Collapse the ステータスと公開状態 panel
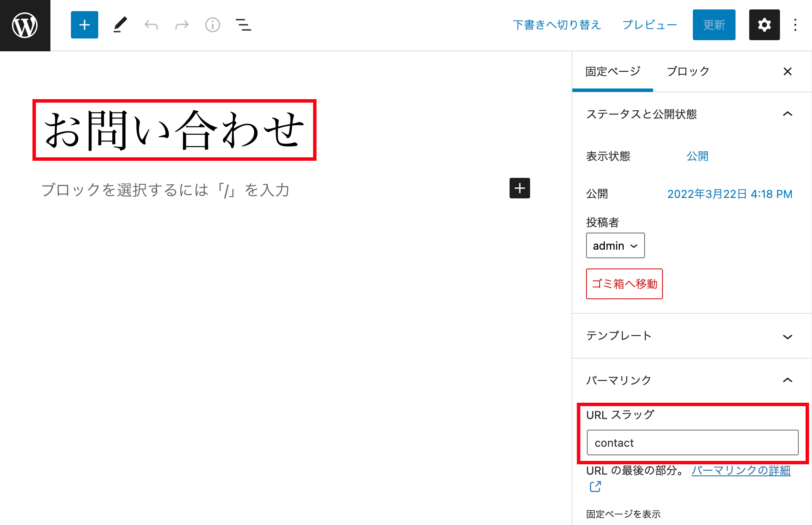812x525 pixels. tap(692, 114)
